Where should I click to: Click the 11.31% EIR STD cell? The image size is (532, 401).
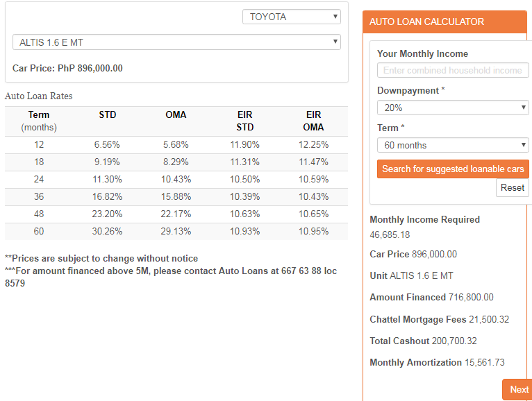244,162
